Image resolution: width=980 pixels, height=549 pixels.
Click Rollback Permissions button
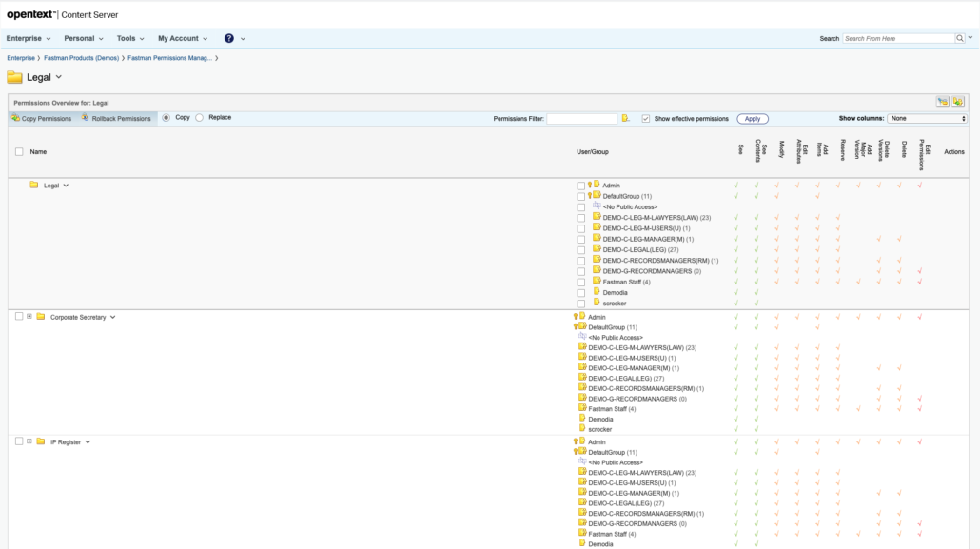pyautogui.click(x=116, y=118)
